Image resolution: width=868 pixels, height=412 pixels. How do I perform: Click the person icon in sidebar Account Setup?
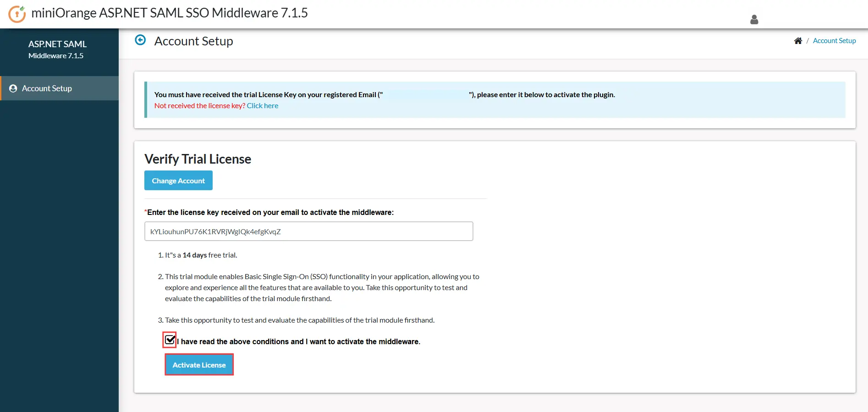coord(13,88)
